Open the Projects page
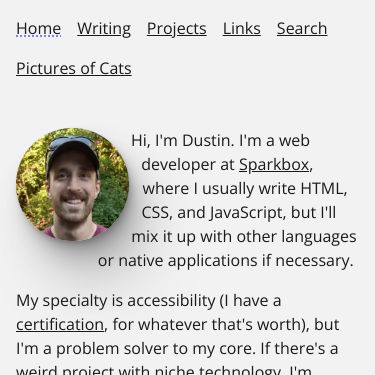The image size is (375, 375). [177, 29]
